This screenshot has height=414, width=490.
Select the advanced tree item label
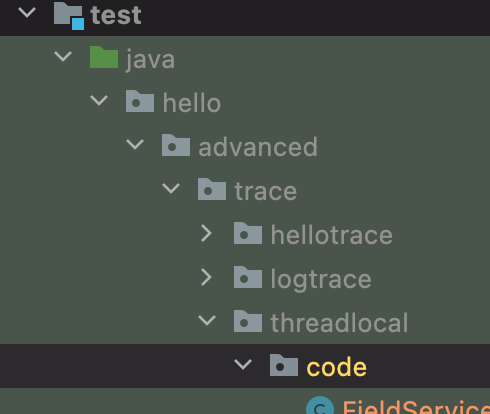click(258, 147)
